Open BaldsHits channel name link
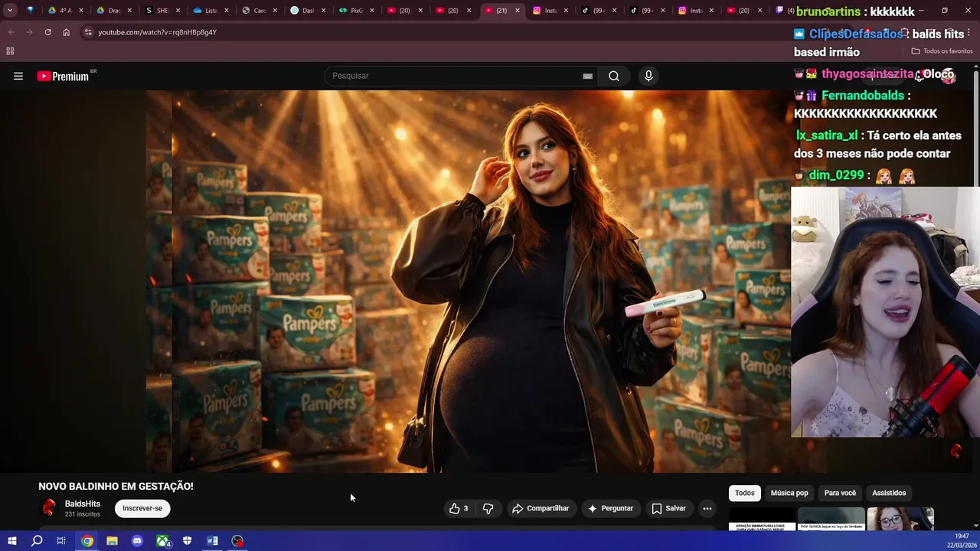This screenshot has width=980, height=551. (83, 504)
